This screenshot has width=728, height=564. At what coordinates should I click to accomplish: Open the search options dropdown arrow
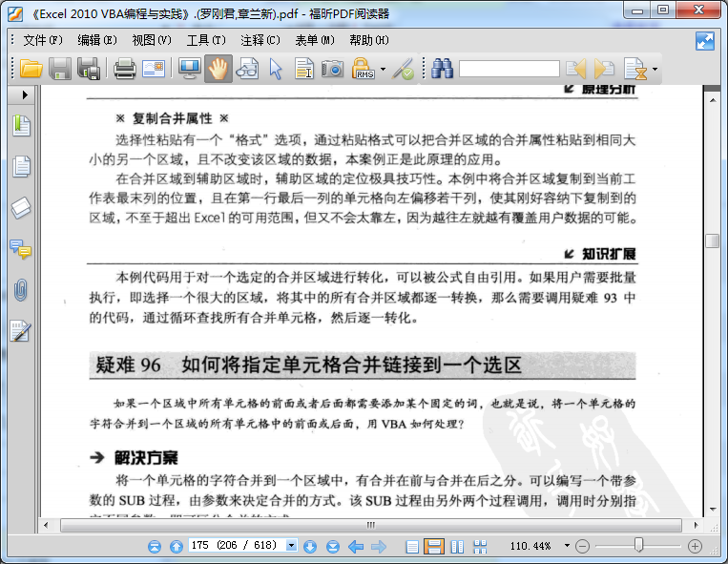point(655,69)
